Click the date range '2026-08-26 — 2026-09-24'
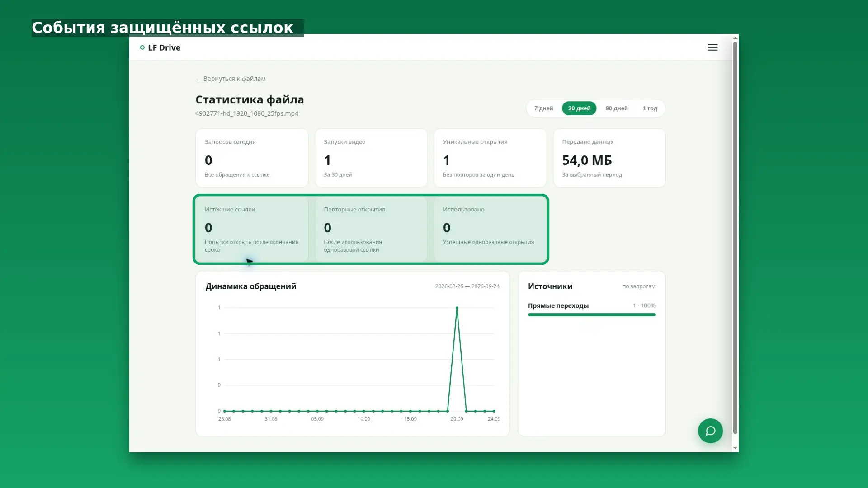868x488 pixels. [x=467, y=286]
